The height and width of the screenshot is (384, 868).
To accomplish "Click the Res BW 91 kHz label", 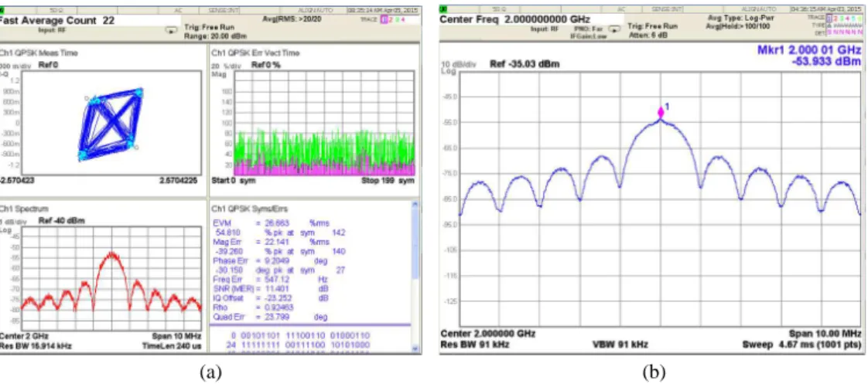I will [474, 345].
